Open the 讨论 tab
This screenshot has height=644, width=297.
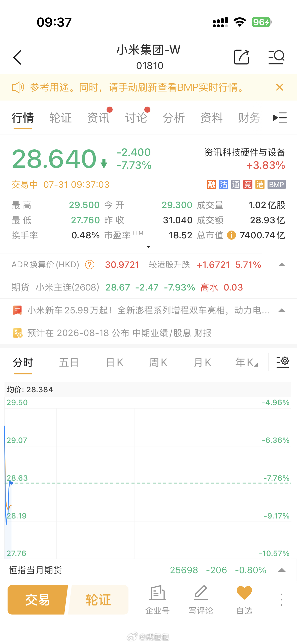point(136,118)
